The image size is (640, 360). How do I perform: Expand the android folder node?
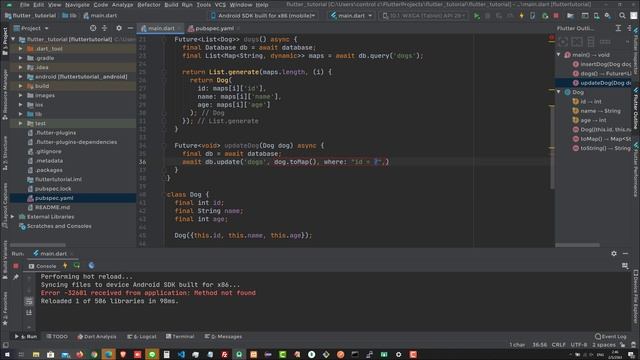point(20,77)
